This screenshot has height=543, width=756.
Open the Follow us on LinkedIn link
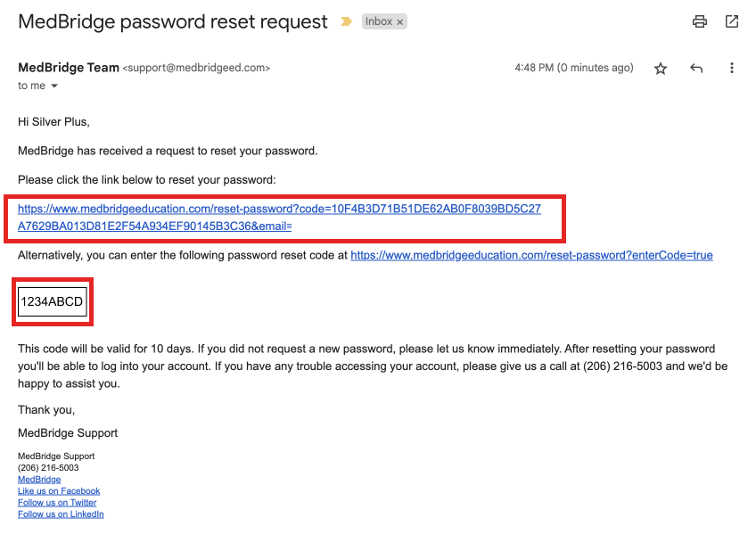[61, 514]
